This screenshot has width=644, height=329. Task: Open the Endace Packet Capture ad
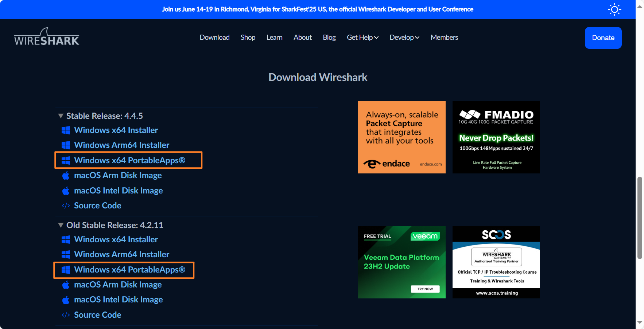(402, 137)
